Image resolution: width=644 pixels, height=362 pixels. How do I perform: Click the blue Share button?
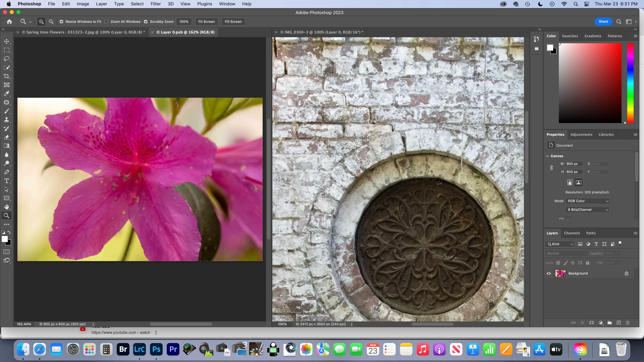click(x=603, y=21)
